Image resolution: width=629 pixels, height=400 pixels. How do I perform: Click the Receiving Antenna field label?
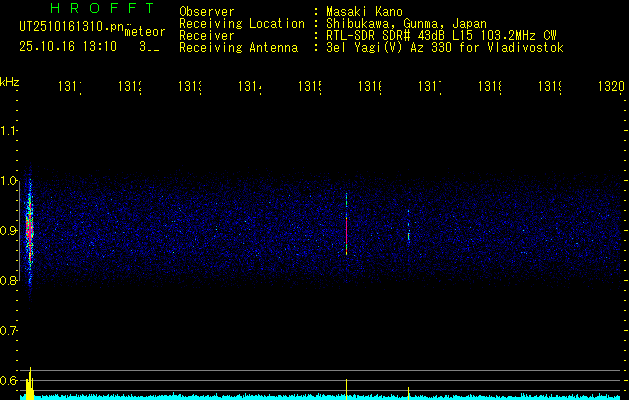(x=238, y=48)
